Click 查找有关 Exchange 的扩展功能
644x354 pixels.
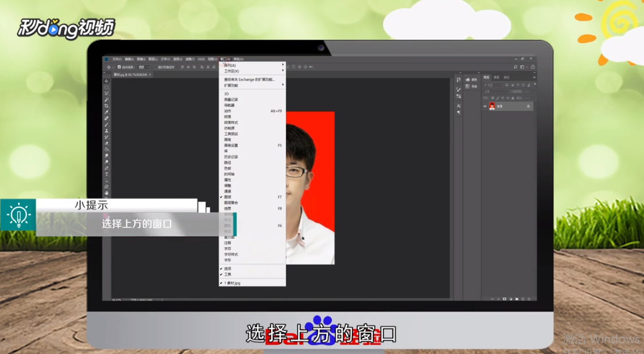[x=252, y=80]
